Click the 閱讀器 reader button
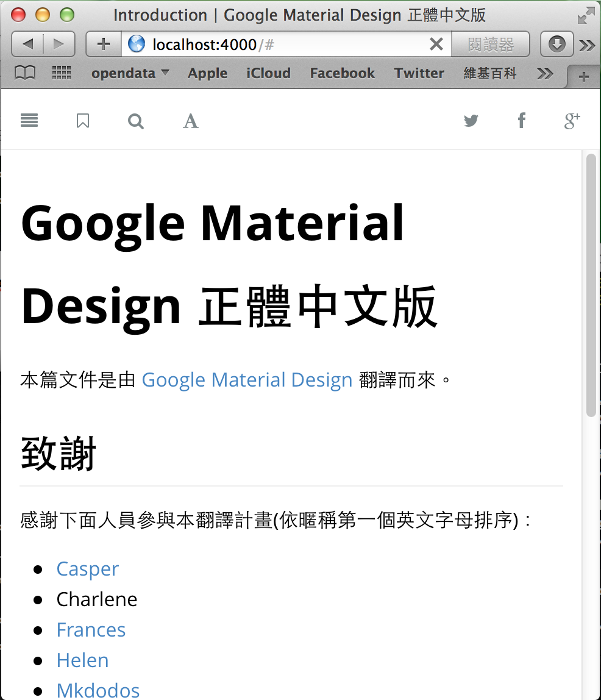The height and width of the screenshot is (700, 601). coord(490,44)
